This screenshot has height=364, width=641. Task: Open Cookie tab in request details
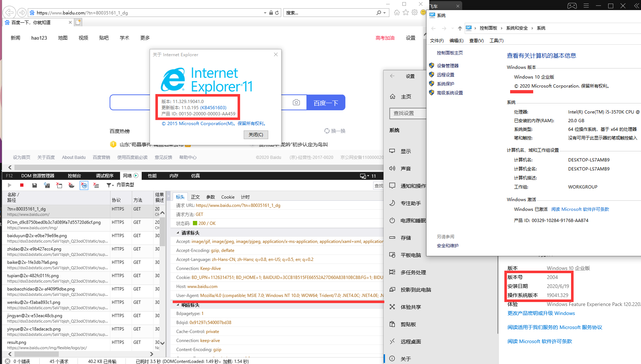[228, 197]
